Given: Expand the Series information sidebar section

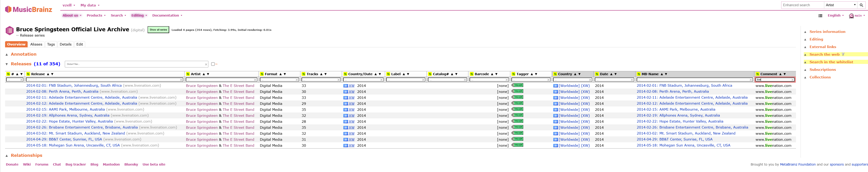Looking at the screenshot, I should pyautogui.click(x=827, y=32).
